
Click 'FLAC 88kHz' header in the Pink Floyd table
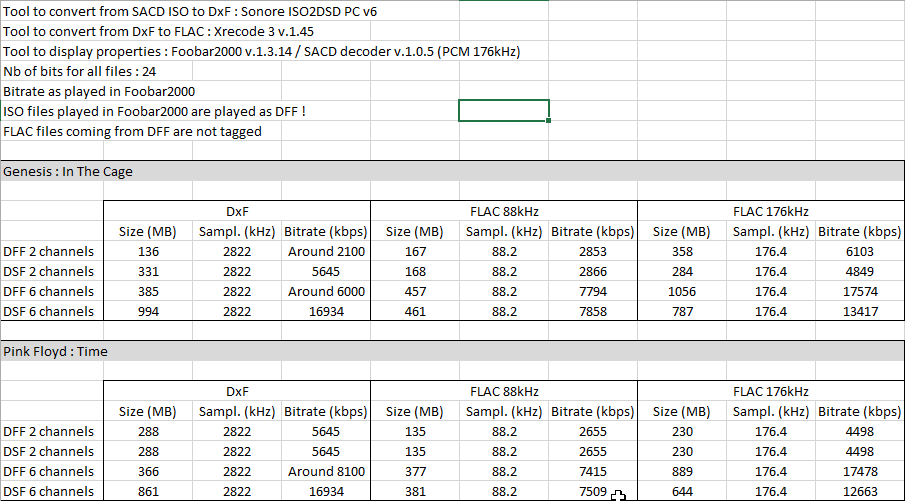click(x=504, y=391)
